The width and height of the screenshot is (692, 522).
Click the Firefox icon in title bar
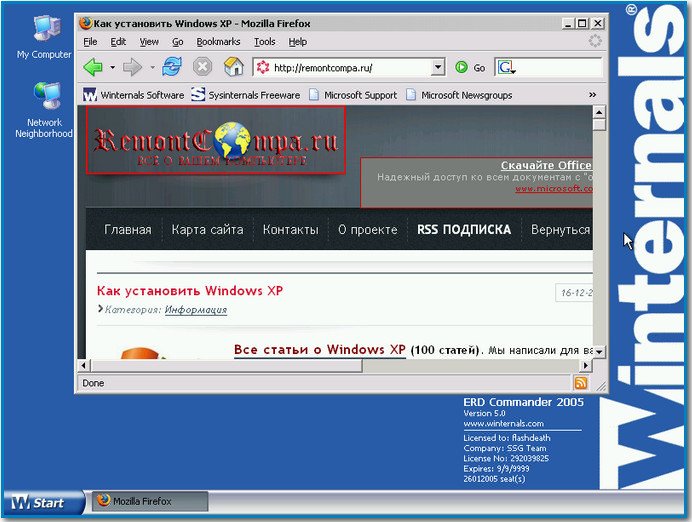[86, 23]
